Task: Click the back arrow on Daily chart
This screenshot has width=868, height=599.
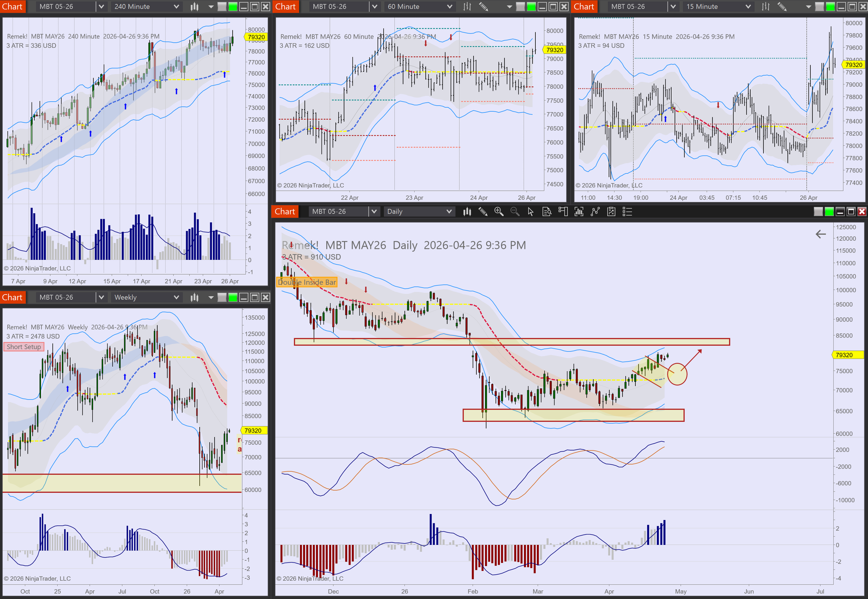Action: pyautogui.click(x=821, y=234)
